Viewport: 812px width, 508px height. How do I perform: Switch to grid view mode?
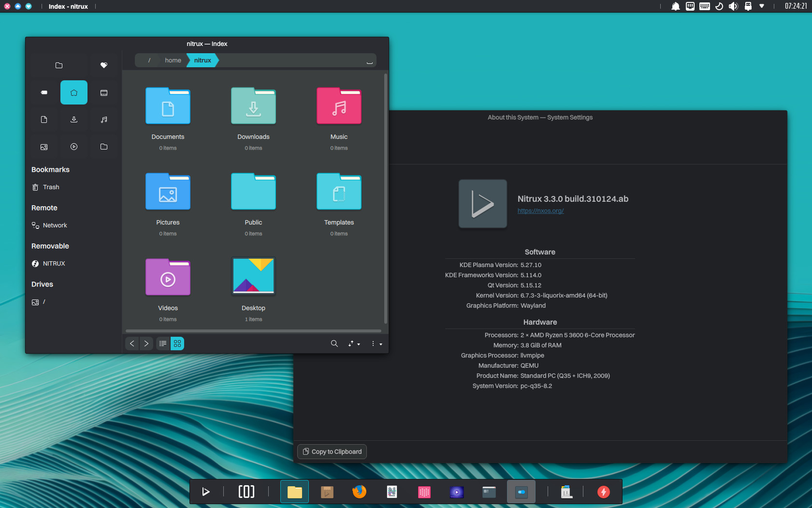177,344
